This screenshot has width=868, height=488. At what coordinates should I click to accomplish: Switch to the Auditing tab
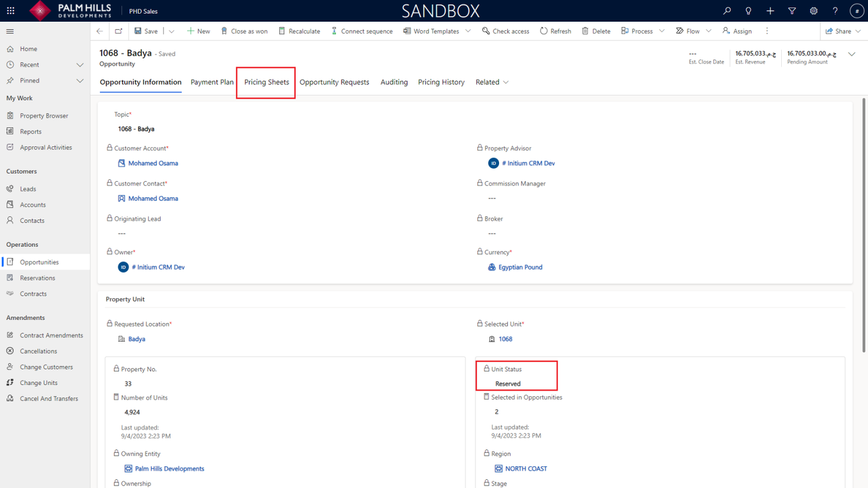tap(394, 82)
